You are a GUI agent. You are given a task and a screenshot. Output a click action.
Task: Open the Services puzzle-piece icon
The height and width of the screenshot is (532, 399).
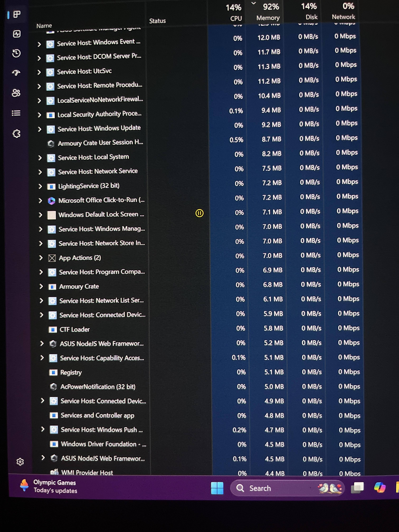[x=17, y=134]
